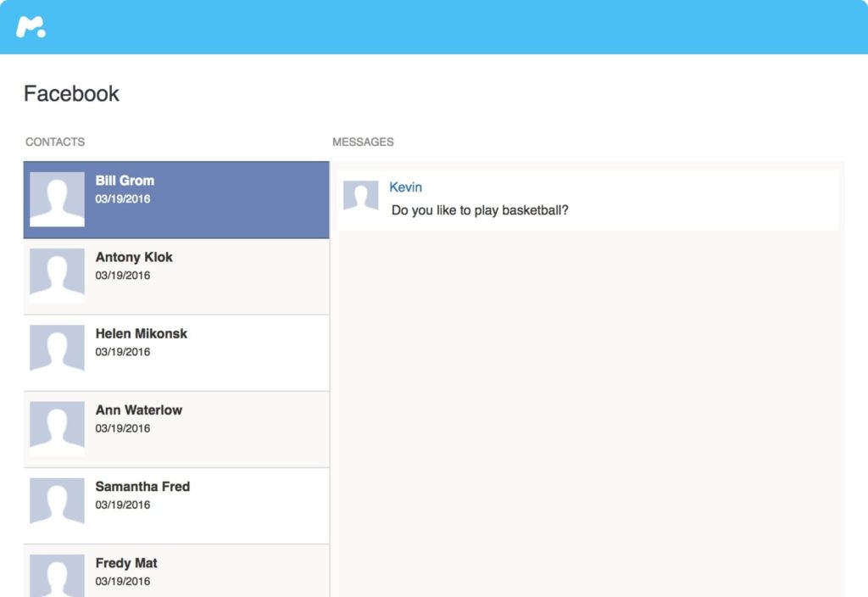Click Helen Mikonsk's profile avatar

[x=57, y=352]
